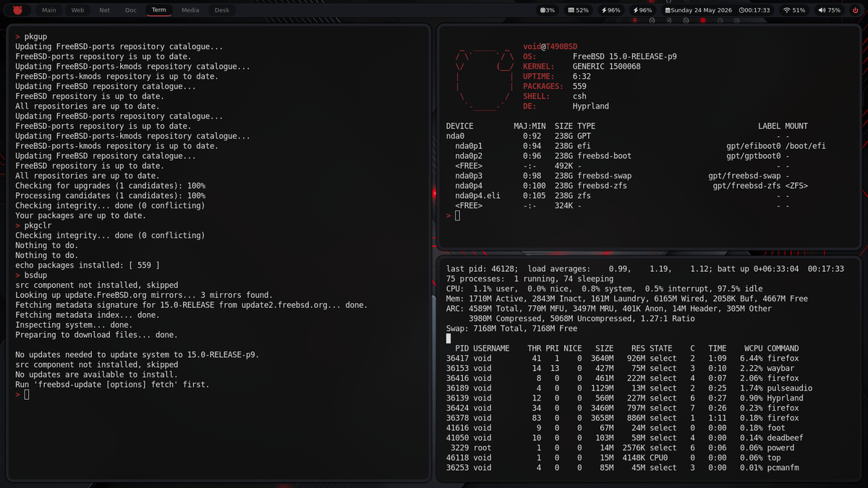Click the nda0p3 device row
868x488 pixels.
tap(618, 176)
